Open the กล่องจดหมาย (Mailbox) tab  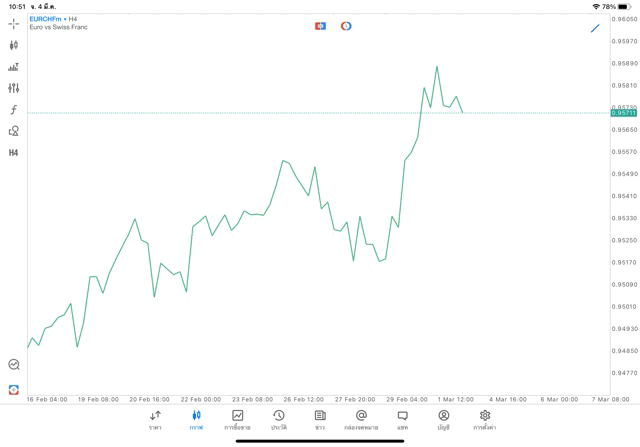tap(361, 420)
